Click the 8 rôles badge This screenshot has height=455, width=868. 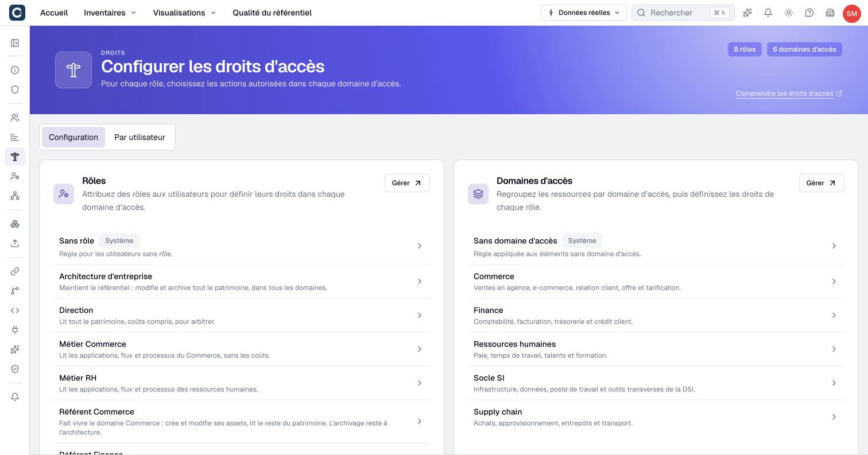click(x=745, y=49)
